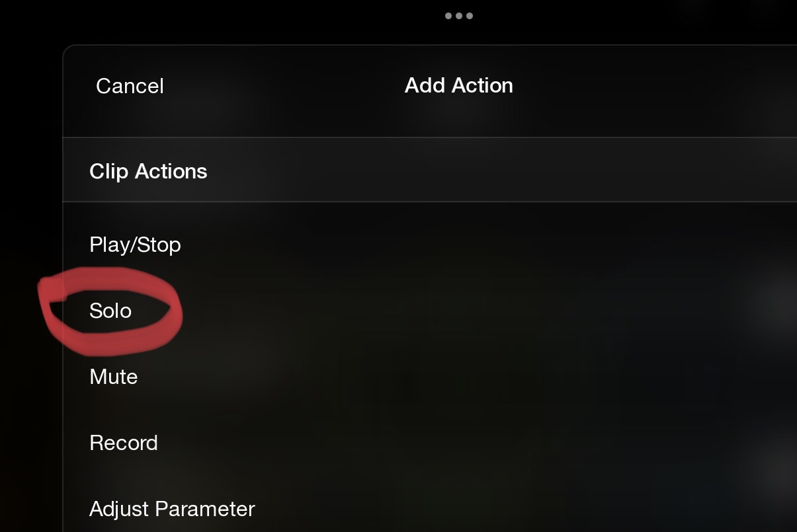Assign Record as the action

(x=124, y=443)
